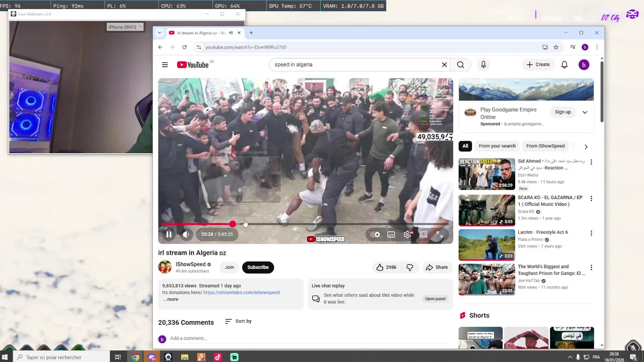Click the magnifier search button
This screenshot has height=362, width=644.
coord(460,64)
